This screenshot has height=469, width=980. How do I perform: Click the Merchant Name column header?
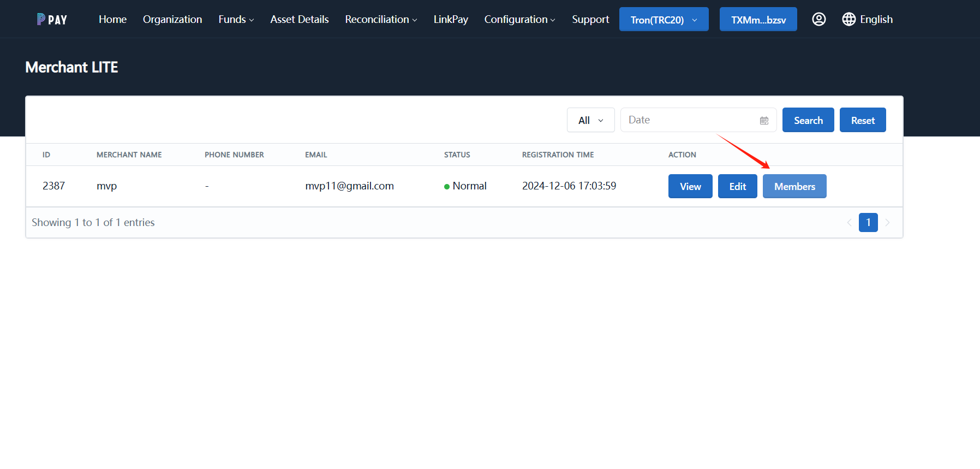[x=129, y=155]
